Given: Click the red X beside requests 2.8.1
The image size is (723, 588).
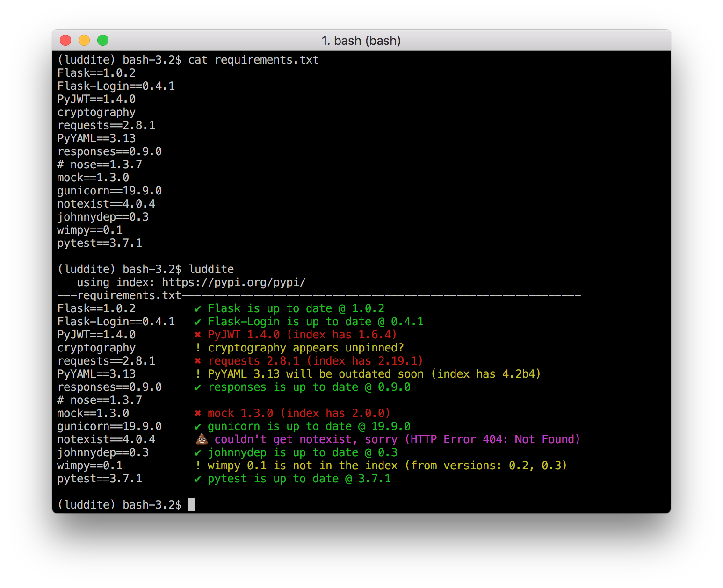Looking at the screenshot, I should pos(198,361).
